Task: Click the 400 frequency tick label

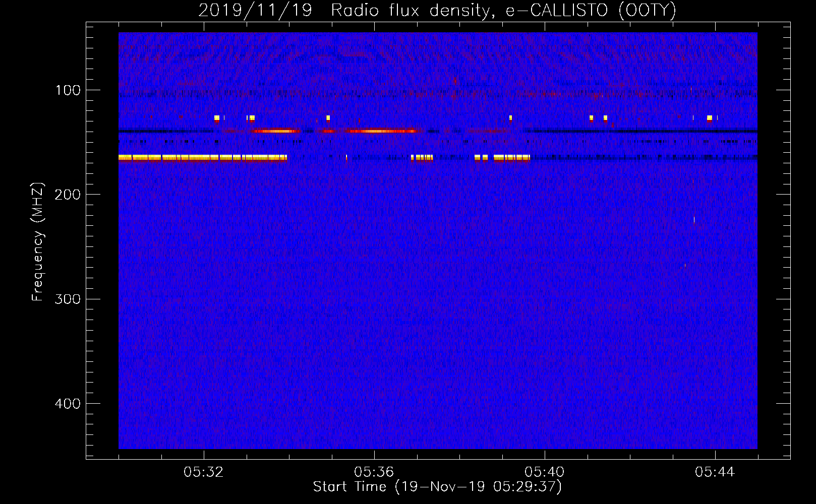Action: (x=68, y=404)
